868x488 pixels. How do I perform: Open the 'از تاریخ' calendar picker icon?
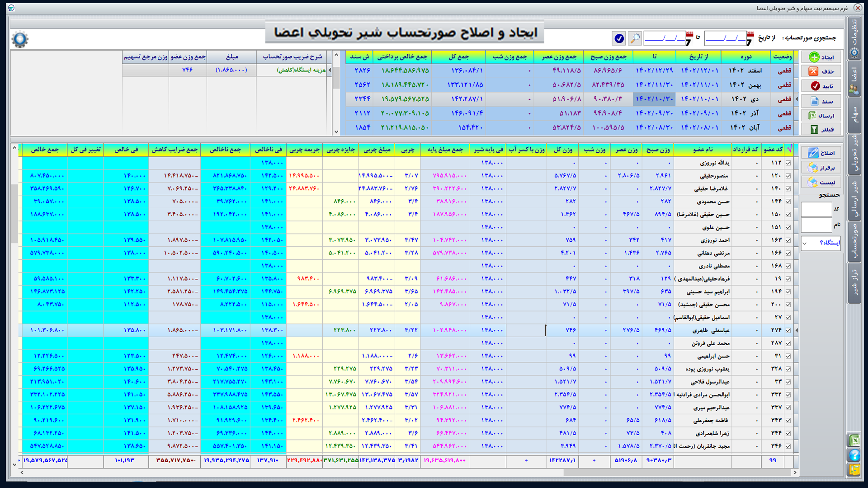[x=750, y=39]
